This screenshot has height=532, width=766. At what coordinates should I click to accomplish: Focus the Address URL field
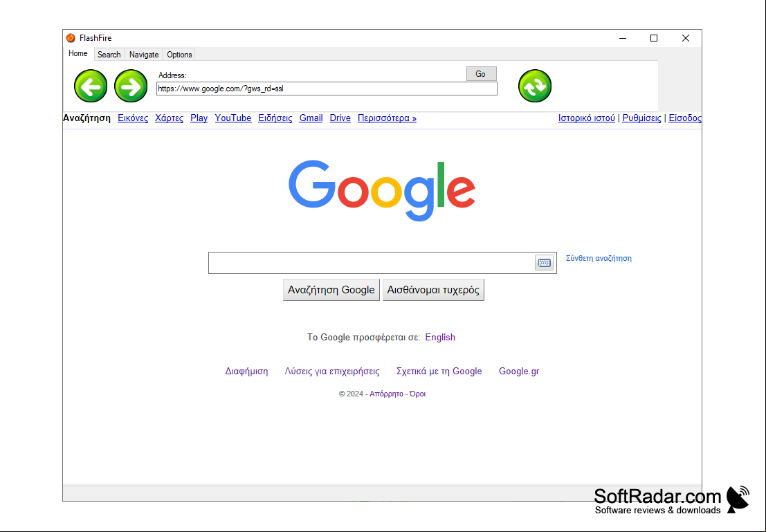point(327,89)
